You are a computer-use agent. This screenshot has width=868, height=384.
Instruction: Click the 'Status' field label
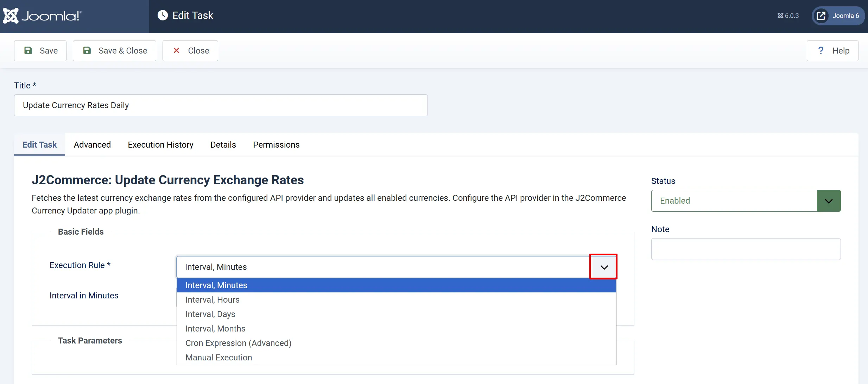tap(663, 181)
